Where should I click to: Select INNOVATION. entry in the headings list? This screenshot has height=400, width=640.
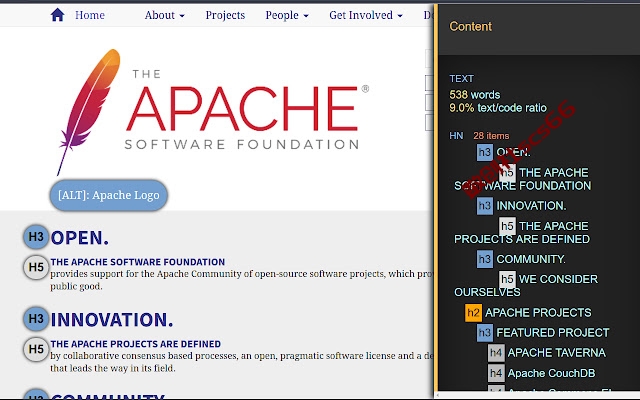[x=531, y=206]
